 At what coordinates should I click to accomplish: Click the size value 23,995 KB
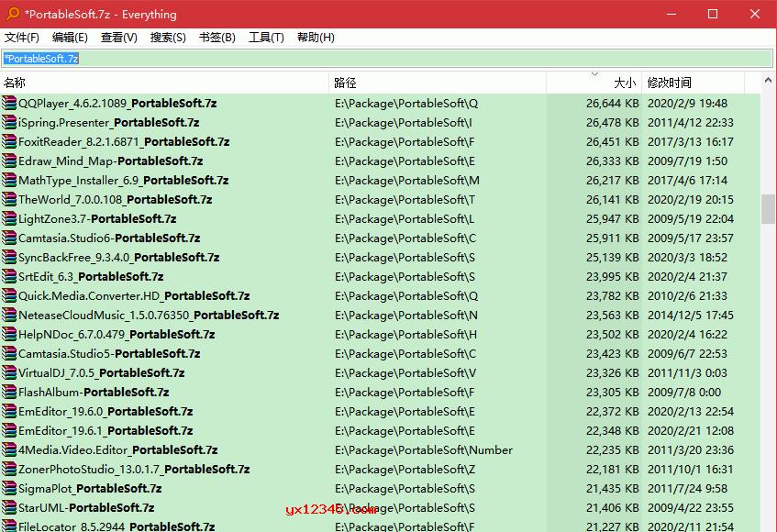(613, 276)
